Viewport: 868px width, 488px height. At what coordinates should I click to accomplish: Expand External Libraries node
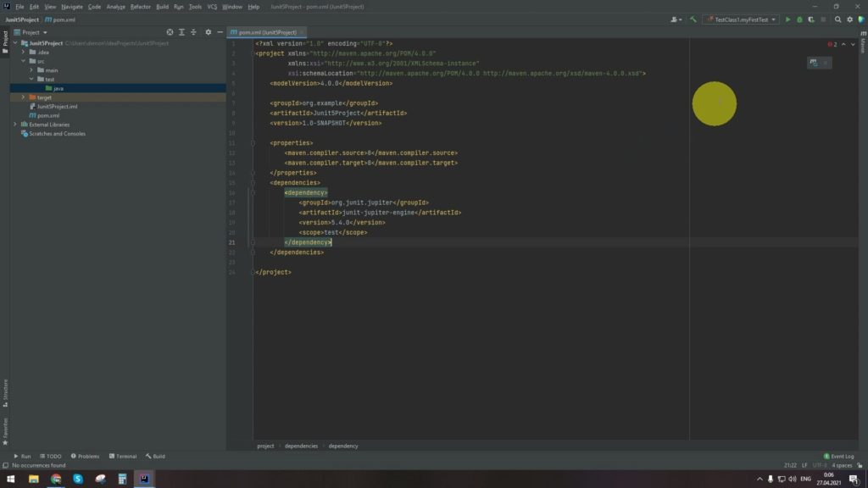pos(15,125)
